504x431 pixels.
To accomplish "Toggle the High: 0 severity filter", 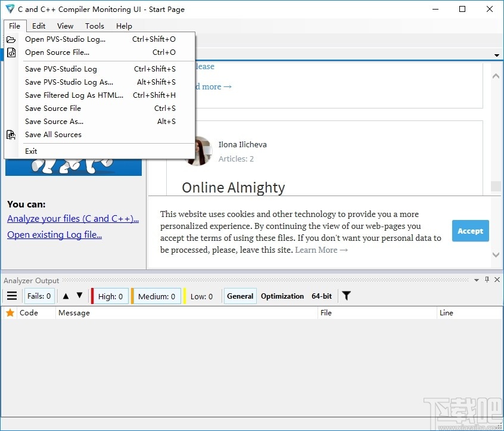I will (110, 296).
